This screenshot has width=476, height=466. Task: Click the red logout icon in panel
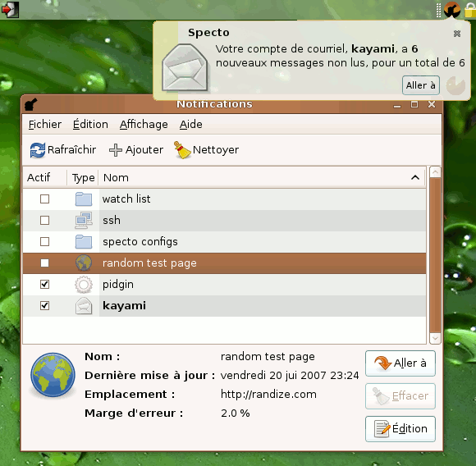tap(10, 9)
